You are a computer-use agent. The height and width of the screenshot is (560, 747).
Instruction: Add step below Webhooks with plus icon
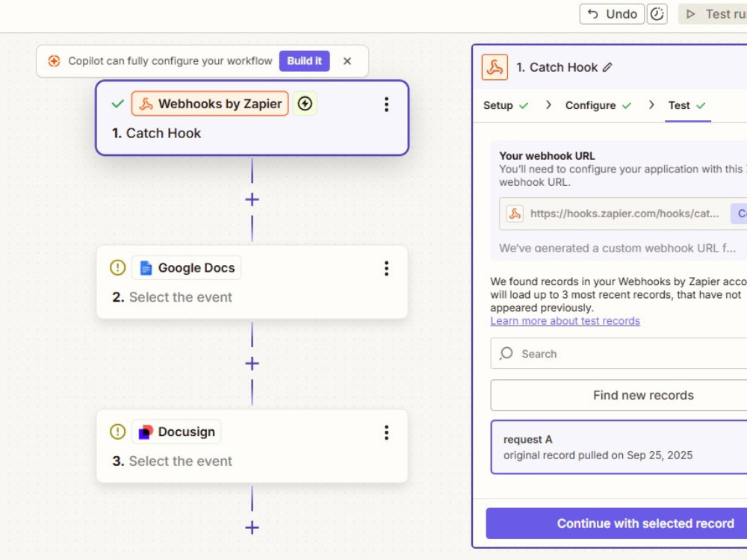click(252, 199)
